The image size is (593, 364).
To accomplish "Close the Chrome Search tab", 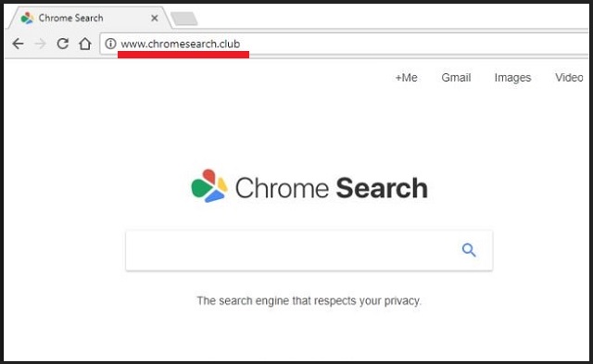I will click(155, 19).
